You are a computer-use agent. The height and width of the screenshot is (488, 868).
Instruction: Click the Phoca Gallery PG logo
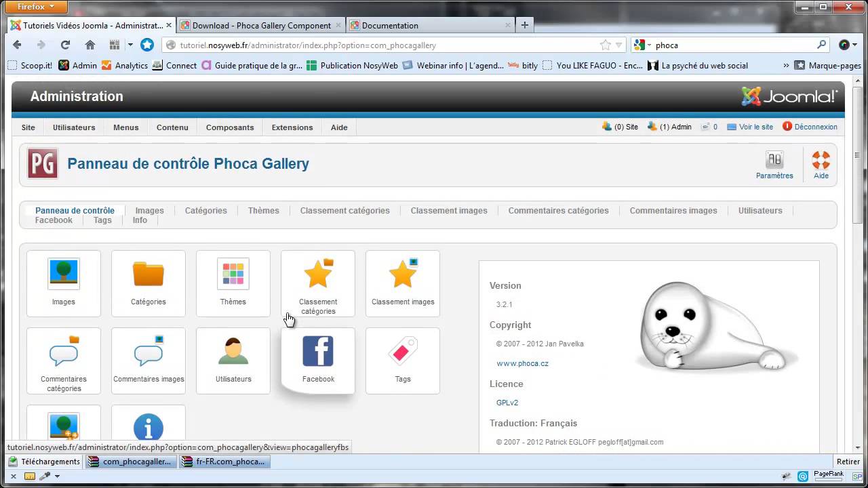[x=43, y=163]
